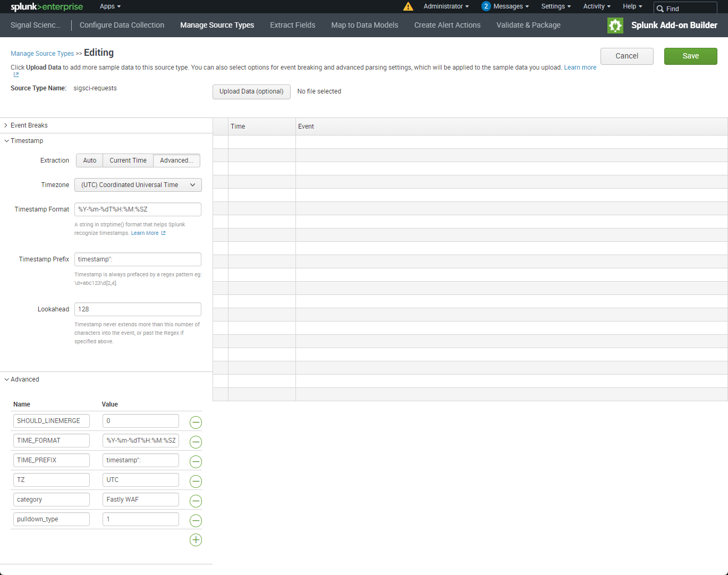Open the Help dropdown menu
This screenshot has width=728, height=575.
pos(632,6)
